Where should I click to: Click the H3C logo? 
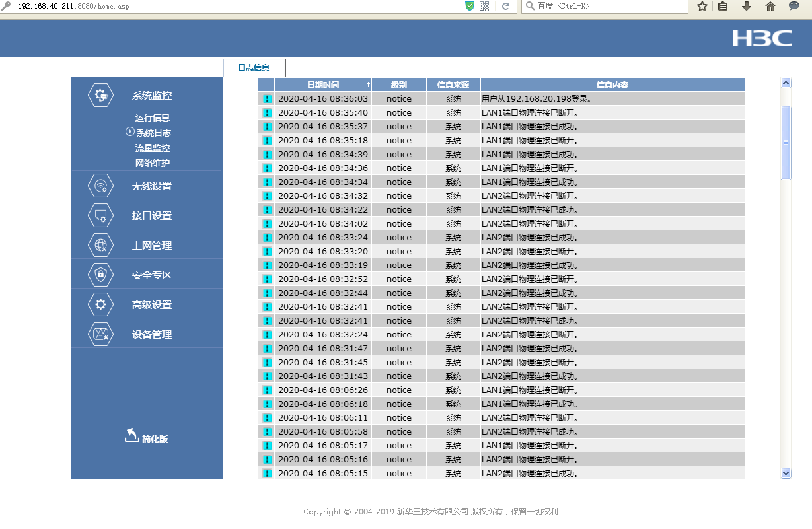pos(762,38)
